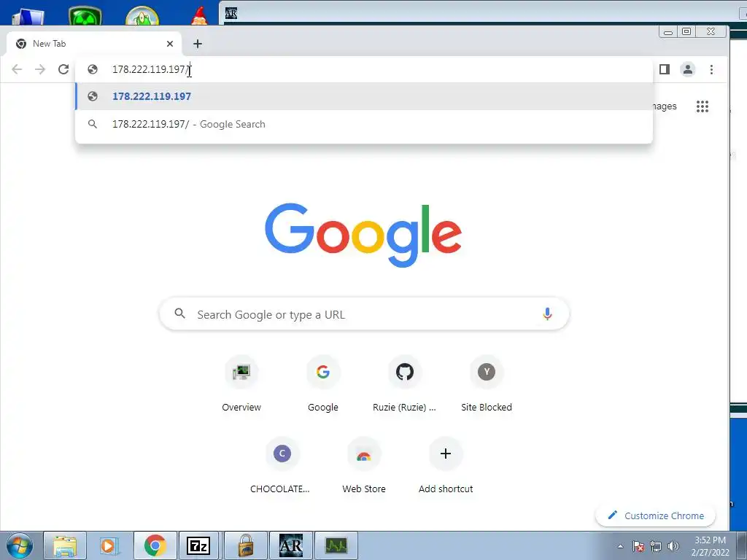
Task: Open 7-Zip from the taskbar
Action: click(x=198, y=545)
